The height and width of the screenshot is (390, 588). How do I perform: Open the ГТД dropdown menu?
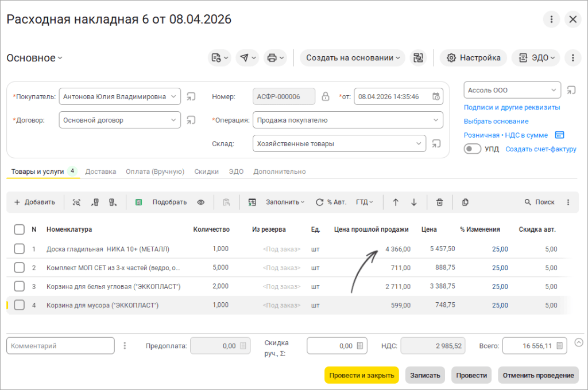coord(365,202)
